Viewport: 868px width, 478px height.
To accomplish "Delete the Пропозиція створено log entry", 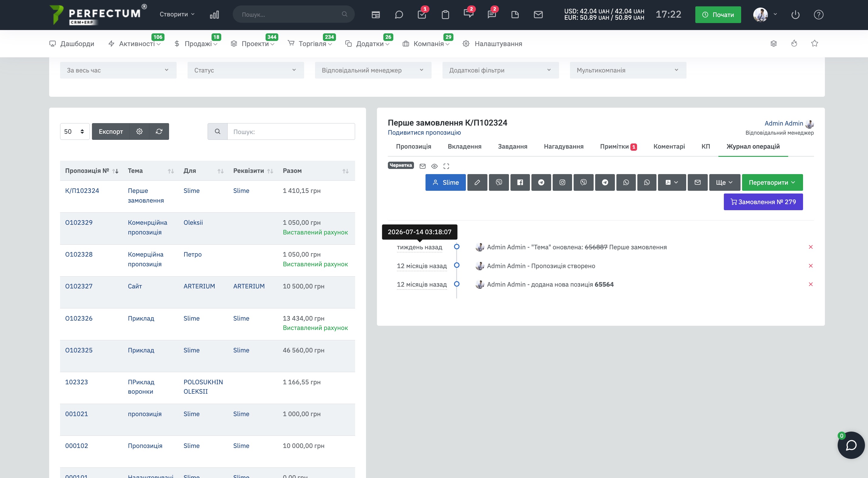I will click(x=811, y=266).
